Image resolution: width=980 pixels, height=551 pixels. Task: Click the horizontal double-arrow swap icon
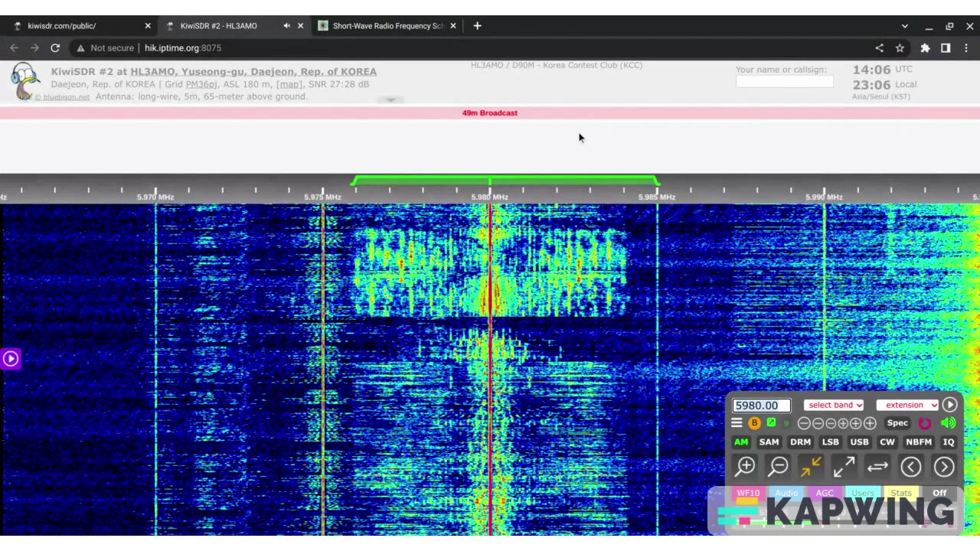coord(877,466)
